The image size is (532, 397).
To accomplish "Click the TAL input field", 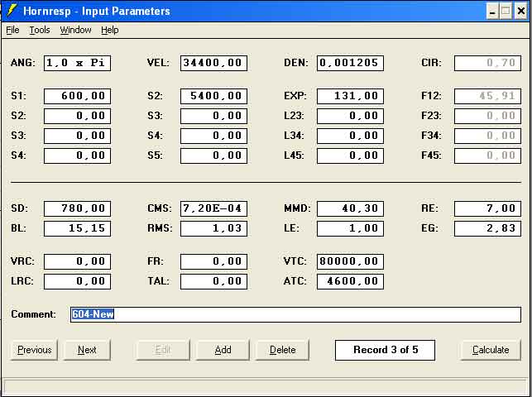I will [x=213, y=281].
